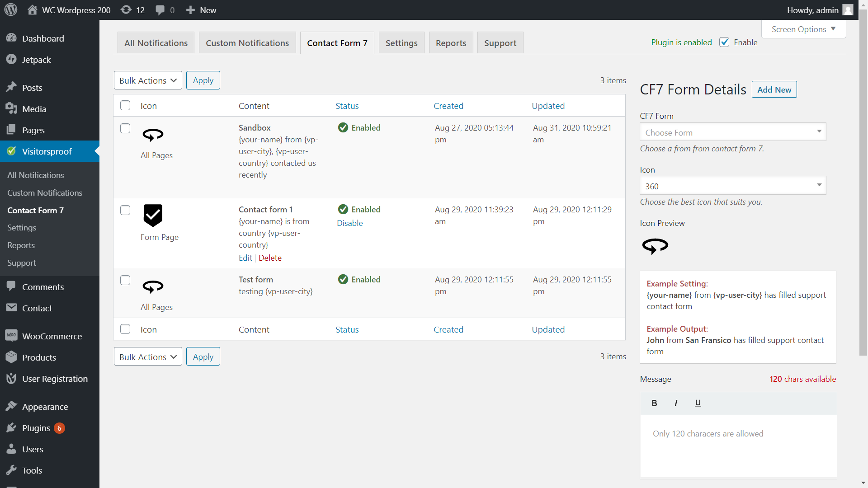Click the bottom Apply button
The width and height of the screenshot is (868, 488).
[x=203, y=357]
